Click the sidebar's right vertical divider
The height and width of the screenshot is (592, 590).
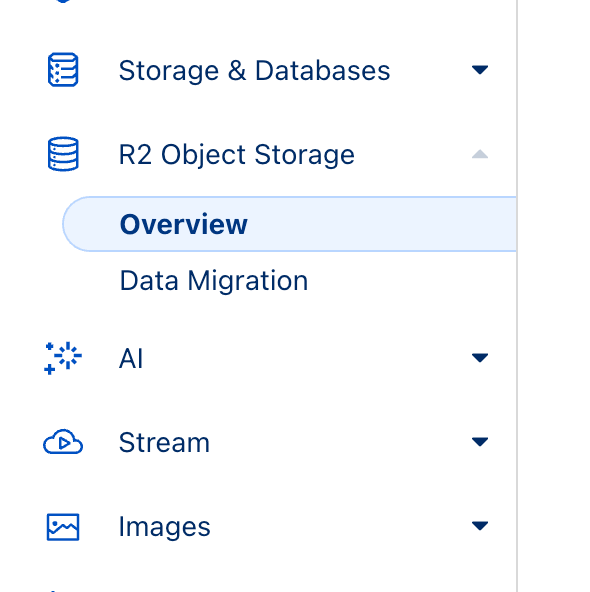click(517, 296)
